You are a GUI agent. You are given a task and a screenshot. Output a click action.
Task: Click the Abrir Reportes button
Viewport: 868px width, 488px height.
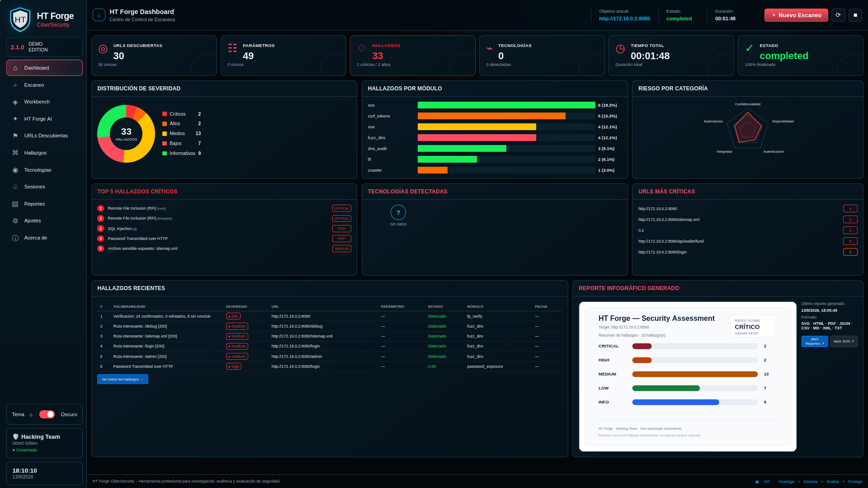tap(815, 341)
